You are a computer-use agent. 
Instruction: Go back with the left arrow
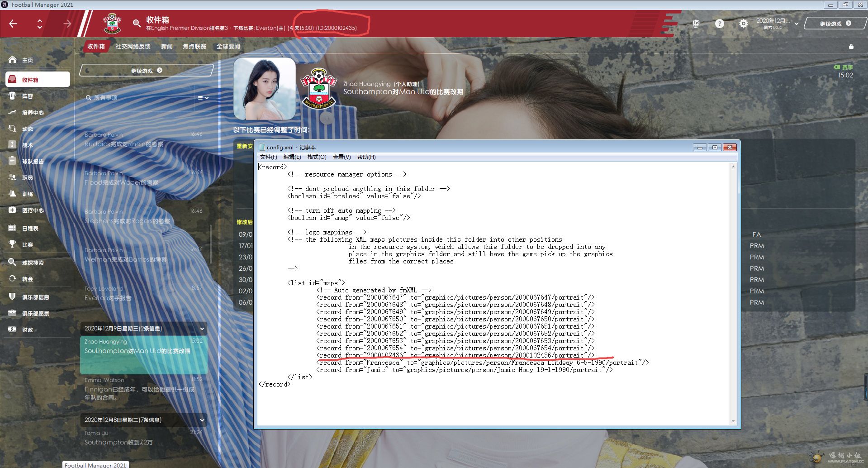13,24
